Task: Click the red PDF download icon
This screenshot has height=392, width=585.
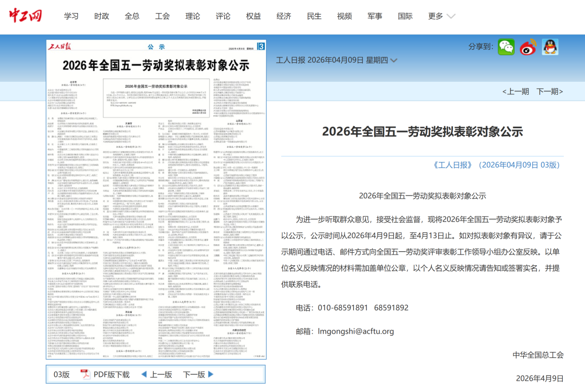Action: click(x=86, y=374)
